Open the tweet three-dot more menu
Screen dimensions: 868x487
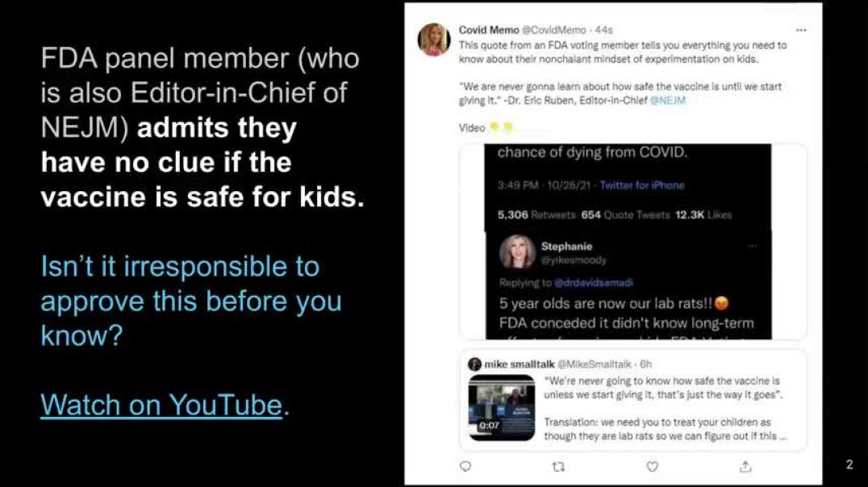click(x=801, y=30)
